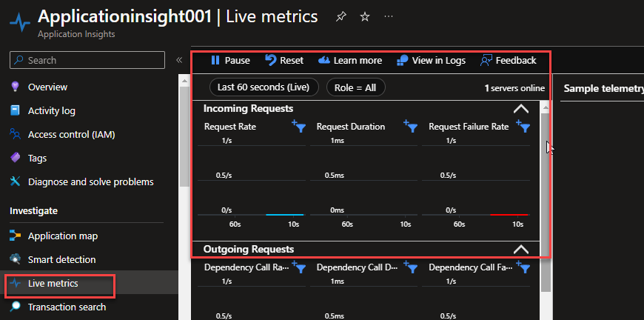The image size is (644, 320).
Task: Open Application map in sidebar
Action: coord(62,236)
